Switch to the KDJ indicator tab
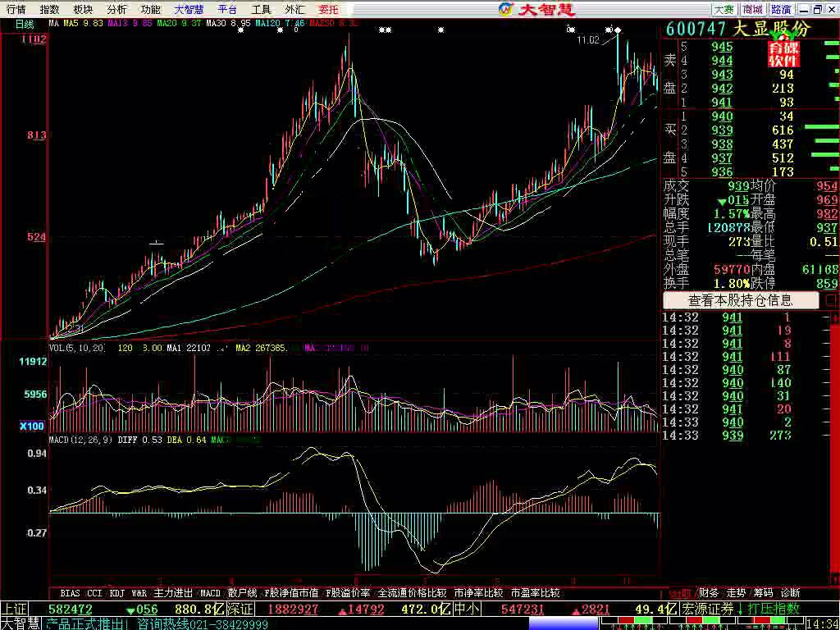This screenshot has width=840, height=630. pos(116,593)
